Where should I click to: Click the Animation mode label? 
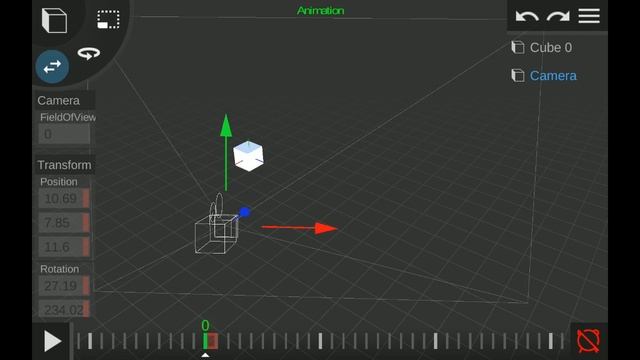tap(320, 11)
